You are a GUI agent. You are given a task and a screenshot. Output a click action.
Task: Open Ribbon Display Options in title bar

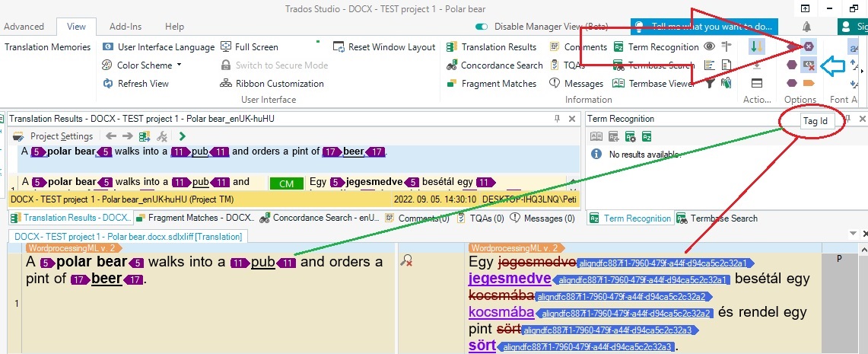coord(806,9)
